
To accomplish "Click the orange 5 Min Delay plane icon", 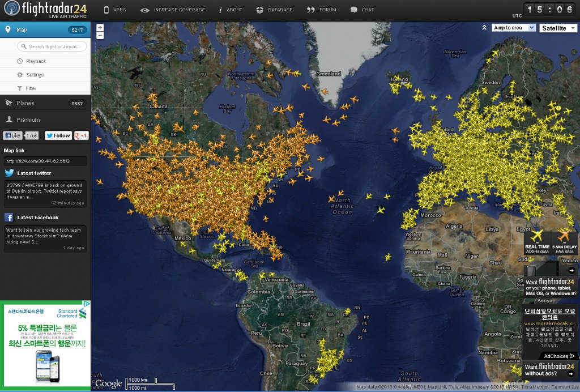I will coord(564,236).
